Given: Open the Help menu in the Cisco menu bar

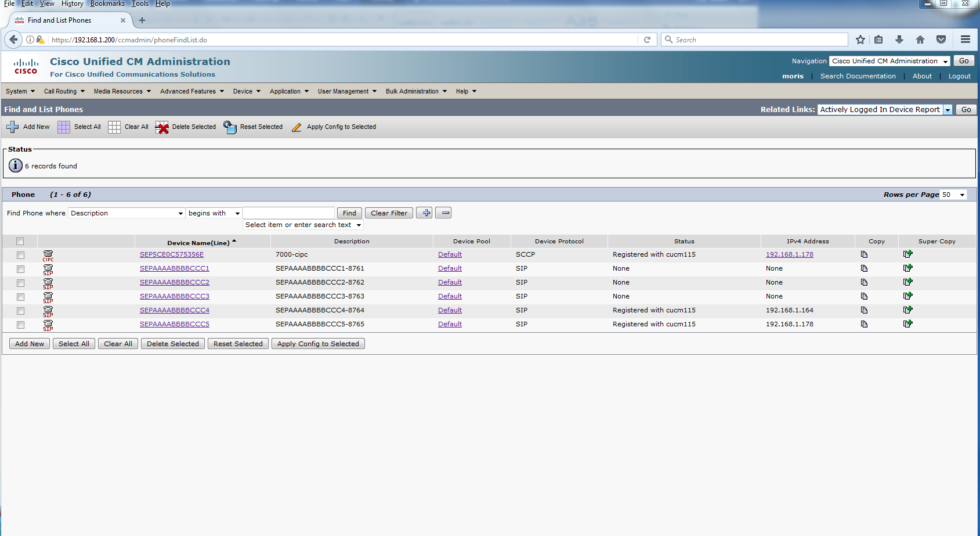Looking at the screenshot, I should pyautogui.click(x=466, y=91).
